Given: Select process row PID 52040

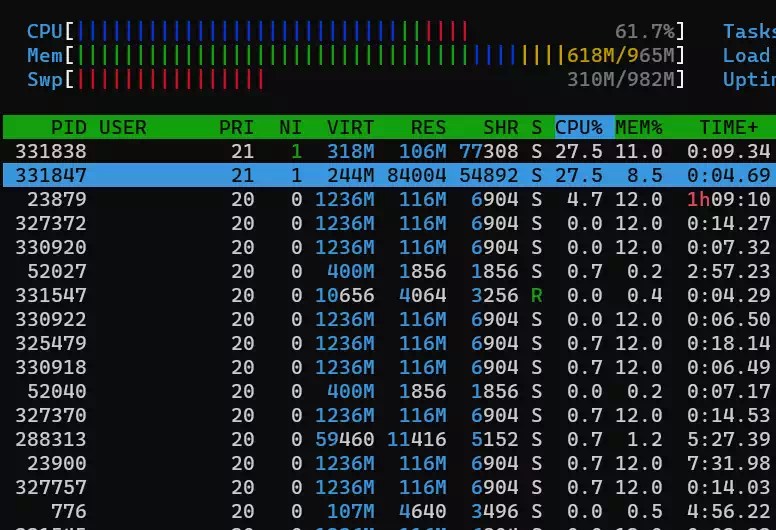Looking at the screenshot, I should (389, 391).
